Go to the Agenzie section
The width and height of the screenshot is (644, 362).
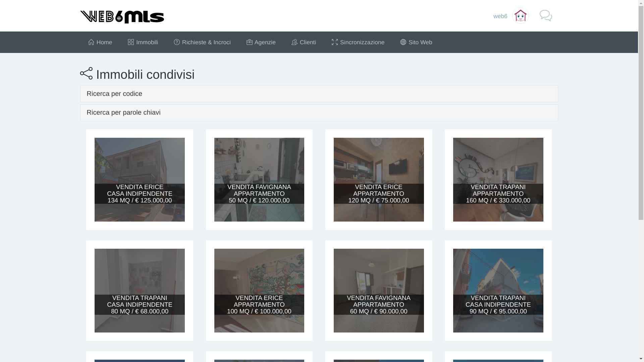[x=261, y=42]
